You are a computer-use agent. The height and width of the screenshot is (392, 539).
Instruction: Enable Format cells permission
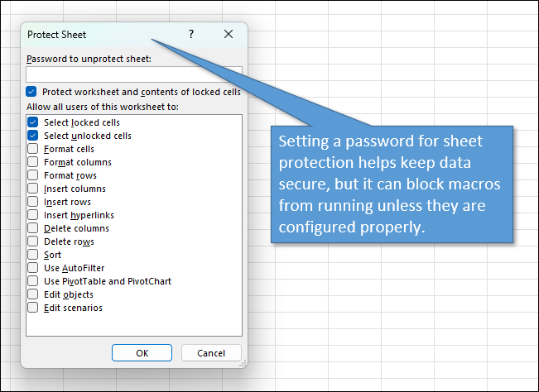tap(33, 149)
